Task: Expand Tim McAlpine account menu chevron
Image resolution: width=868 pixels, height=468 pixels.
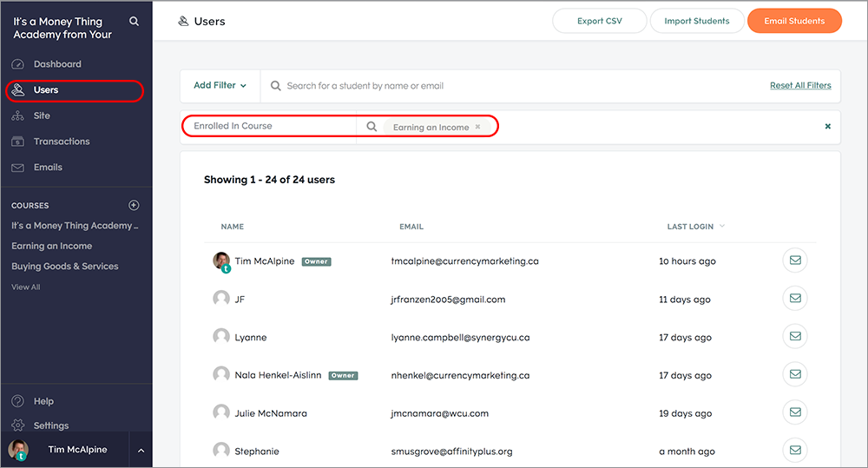Action: tap(141, 451)
